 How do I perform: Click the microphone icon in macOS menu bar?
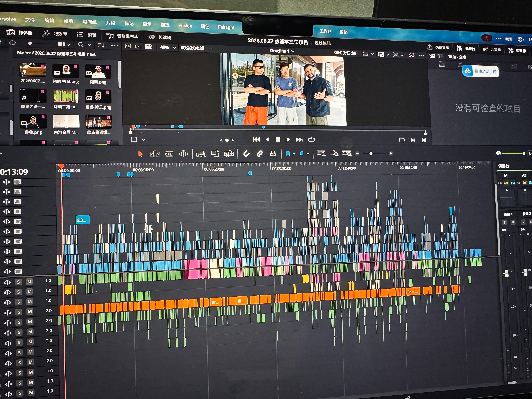click(486, 38)
